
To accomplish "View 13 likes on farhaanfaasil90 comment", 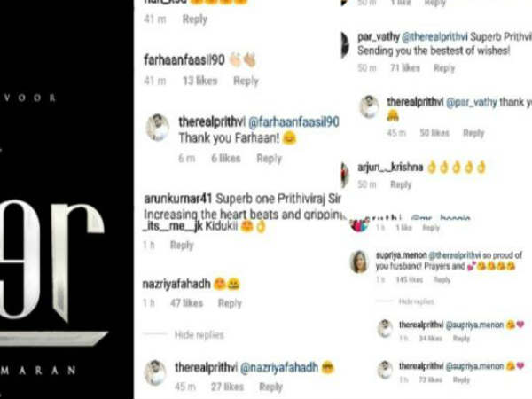I will click(x=199, y=81).
